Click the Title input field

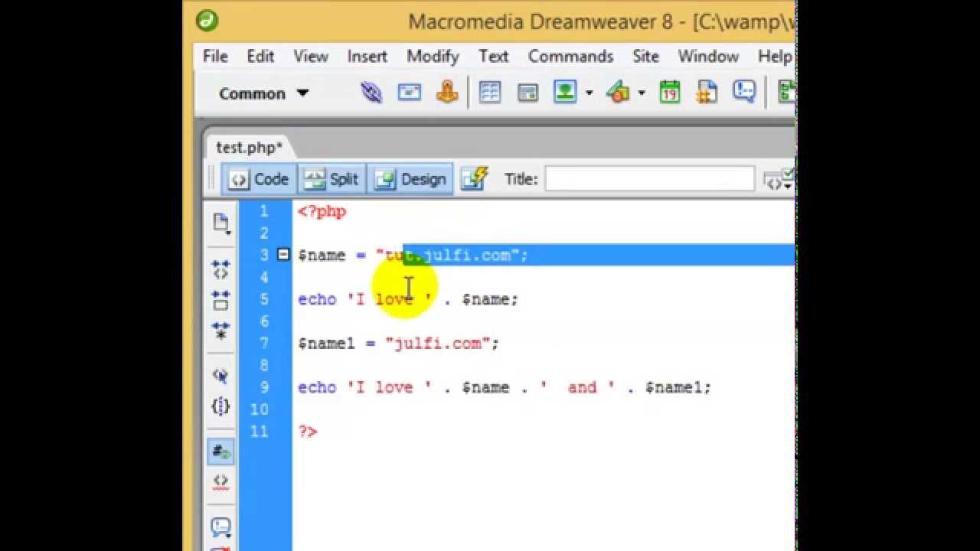click(x=649, y=179)
